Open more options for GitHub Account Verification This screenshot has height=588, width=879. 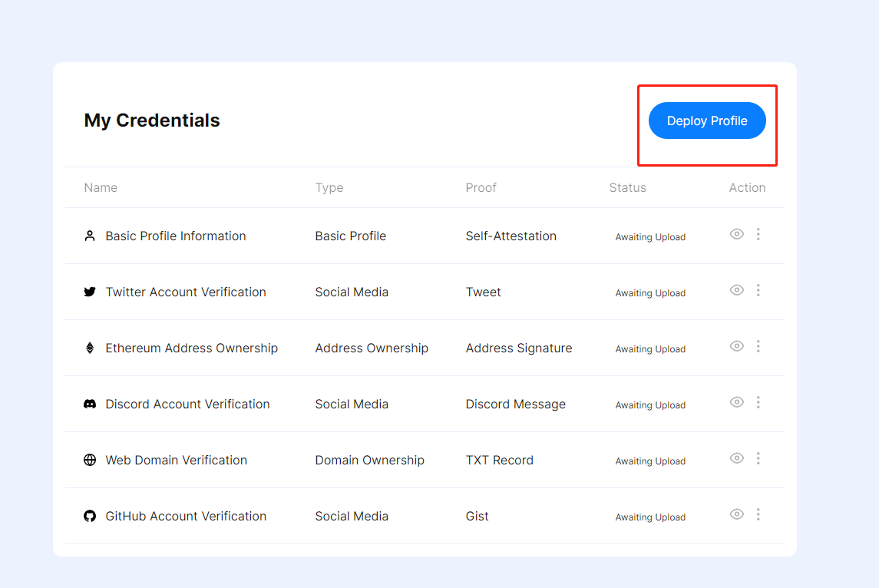[x=758, y=514]
